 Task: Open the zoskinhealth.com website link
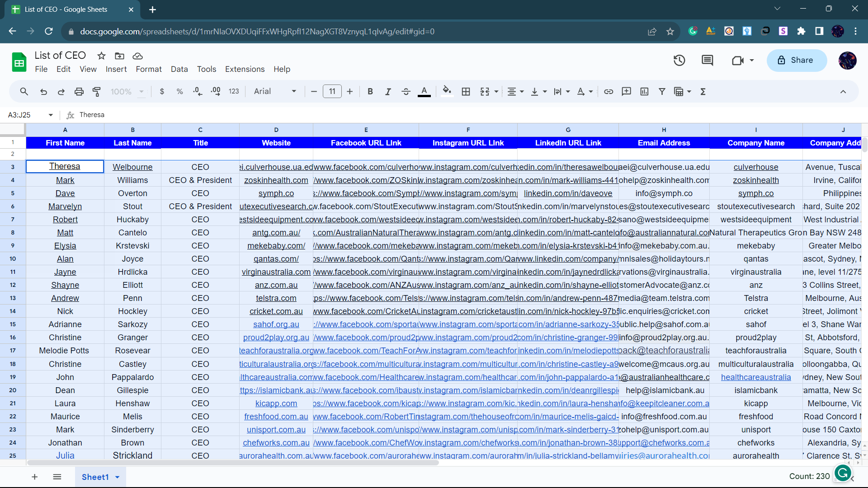(276, 180)
